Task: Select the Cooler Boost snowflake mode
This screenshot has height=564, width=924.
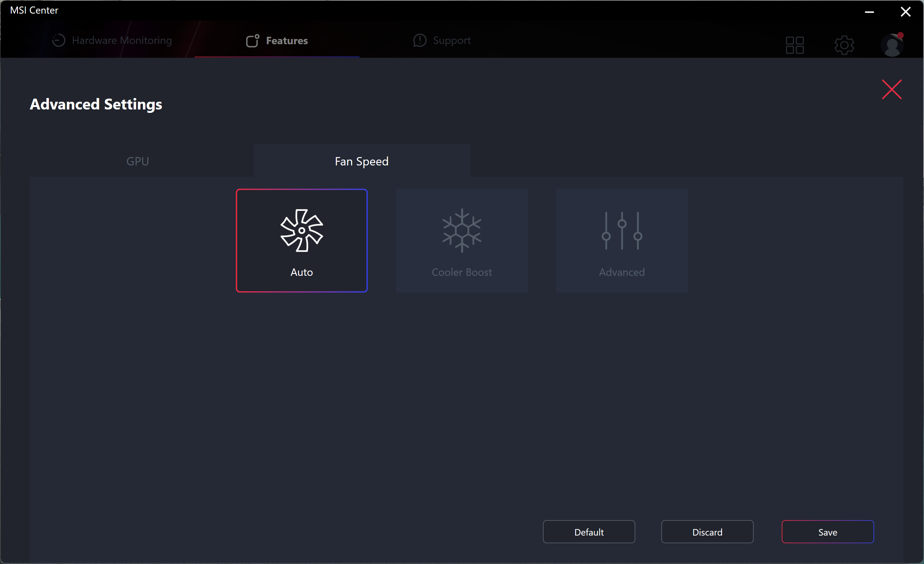Action: tap(462, 240)
